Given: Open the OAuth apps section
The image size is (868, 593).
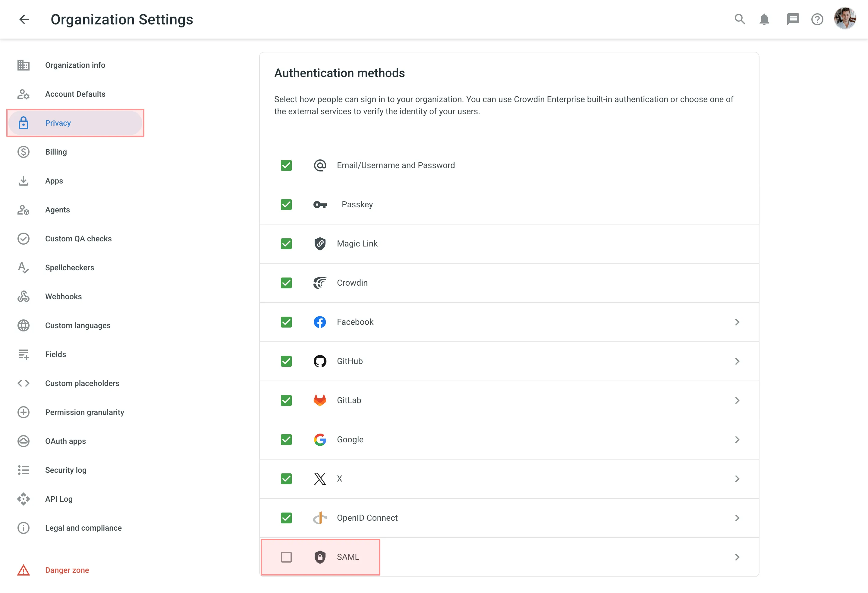Looking at the screenshot, I should [x=65, y=441].
